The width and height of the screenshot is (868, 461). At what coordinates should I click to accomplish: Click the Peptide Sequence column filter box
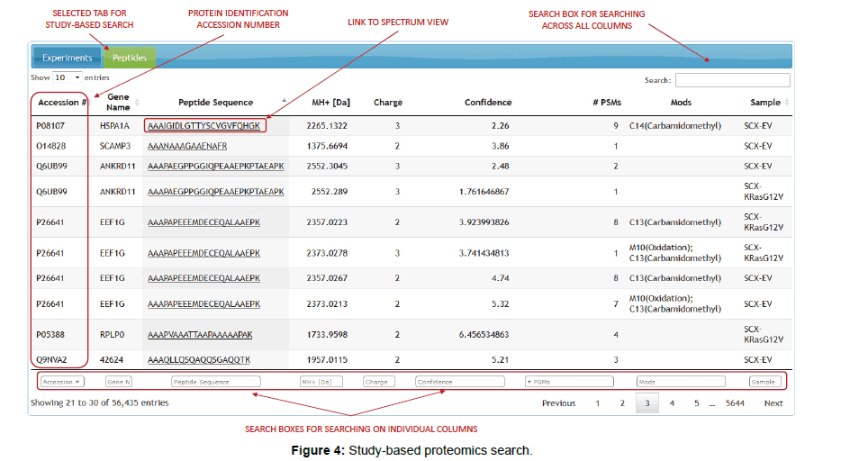(215, 382)
